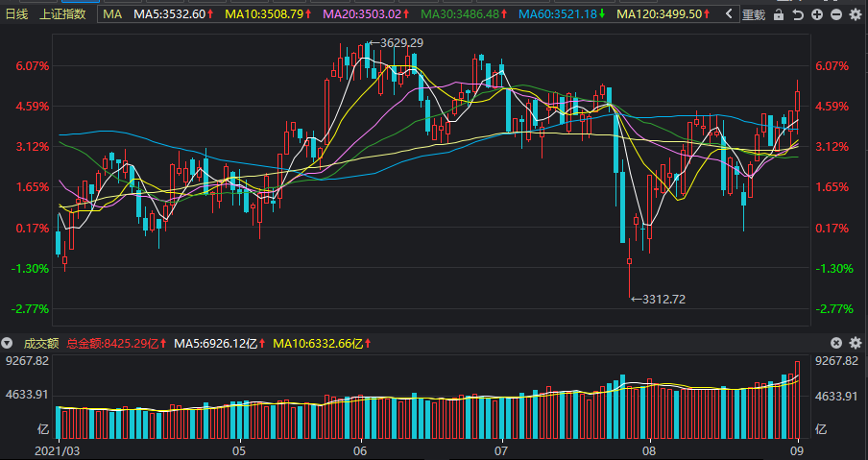Open the MA indicator selector

point(113,14)
